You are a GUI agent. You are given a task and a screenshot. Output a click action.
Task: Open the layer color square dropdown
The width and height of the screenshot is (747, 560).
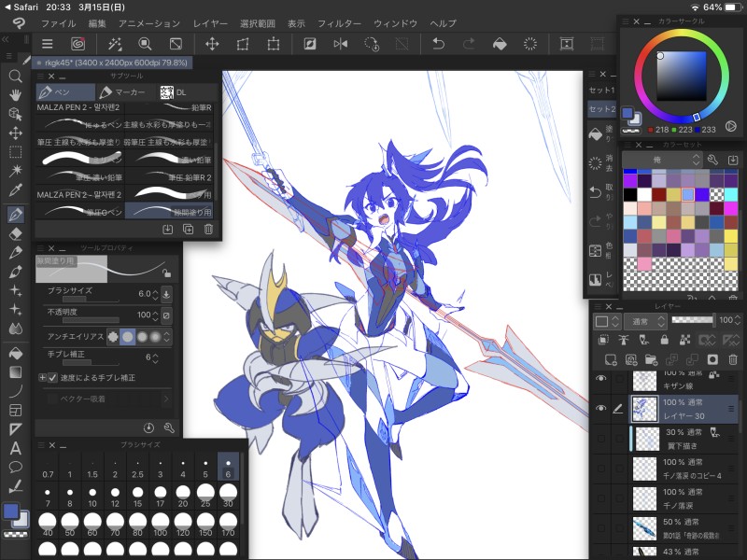(606, 321)
